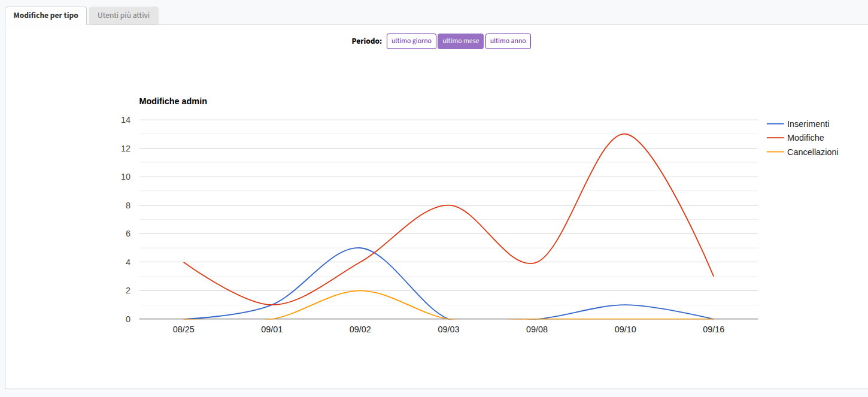868x397 pixels.
Task: Click the y-axis value 12
Action: click(126, 148)
